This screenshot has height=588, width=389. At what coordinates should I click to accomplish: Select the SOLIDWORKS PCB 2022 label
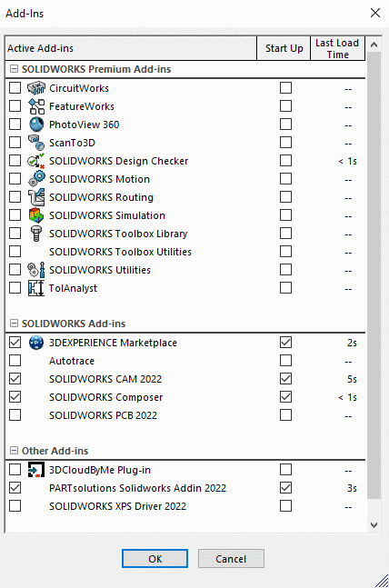[x=104, y=415]
